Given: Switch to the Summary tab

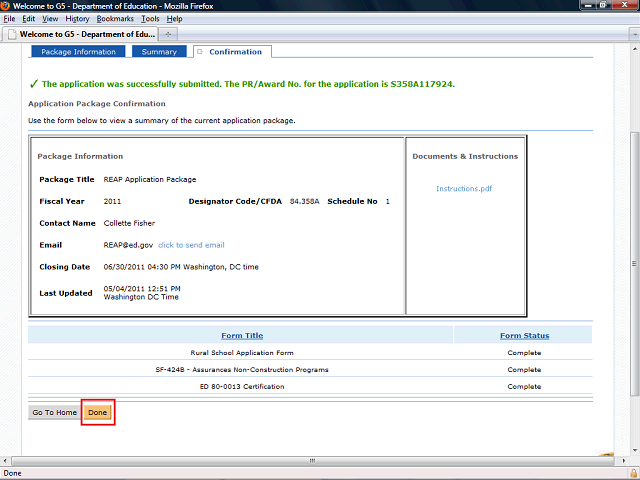Looking at the screenshot, I should 159,52.
